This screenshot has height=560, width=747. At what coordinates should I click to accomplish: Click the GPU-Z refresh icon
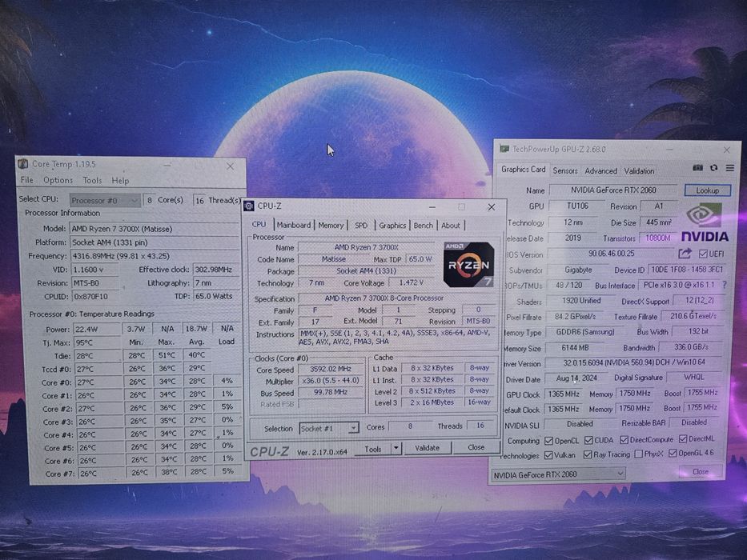(x=713, y=168)
